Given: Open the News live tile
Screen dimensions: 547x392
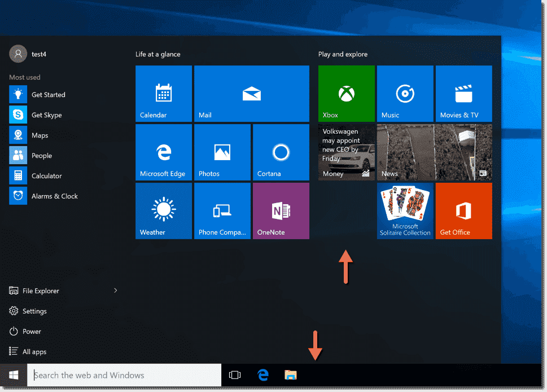Looking at the screenshot, I should click(434, 152).
